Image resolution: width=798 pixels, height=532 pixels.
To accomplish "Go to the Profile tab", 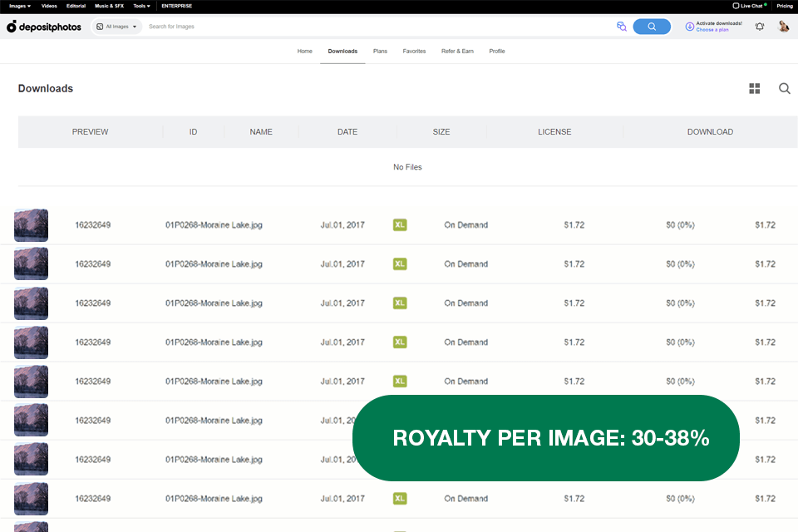I will [497, 52].
